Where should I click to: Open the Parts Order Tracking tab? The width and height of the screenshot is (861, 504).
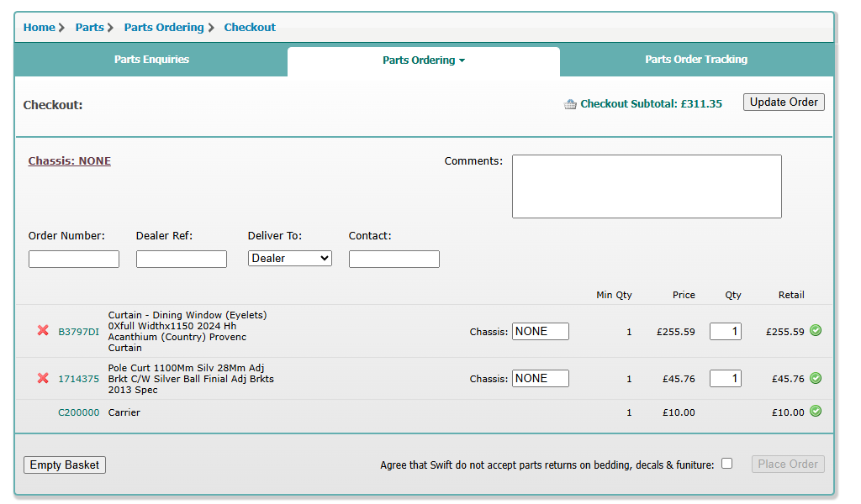695,60
